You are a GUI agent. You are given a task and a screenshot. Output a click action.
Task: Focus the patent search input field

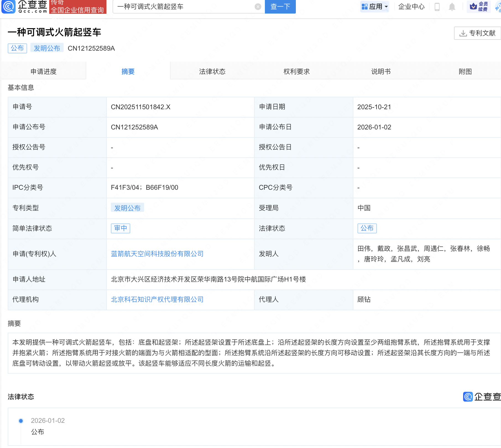tap(184, 7)
